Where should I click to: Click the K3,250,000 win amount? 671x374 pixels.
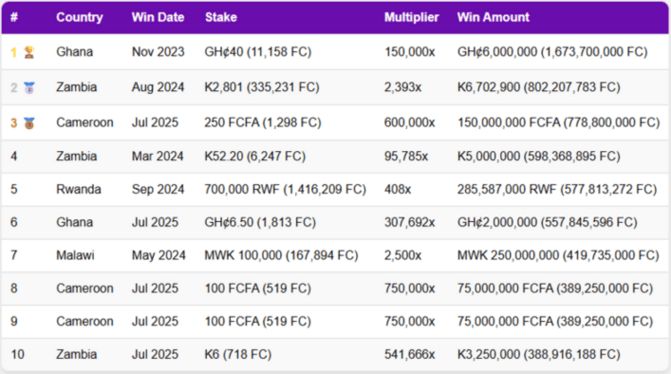pyautogui.click(x=539, y=354)
